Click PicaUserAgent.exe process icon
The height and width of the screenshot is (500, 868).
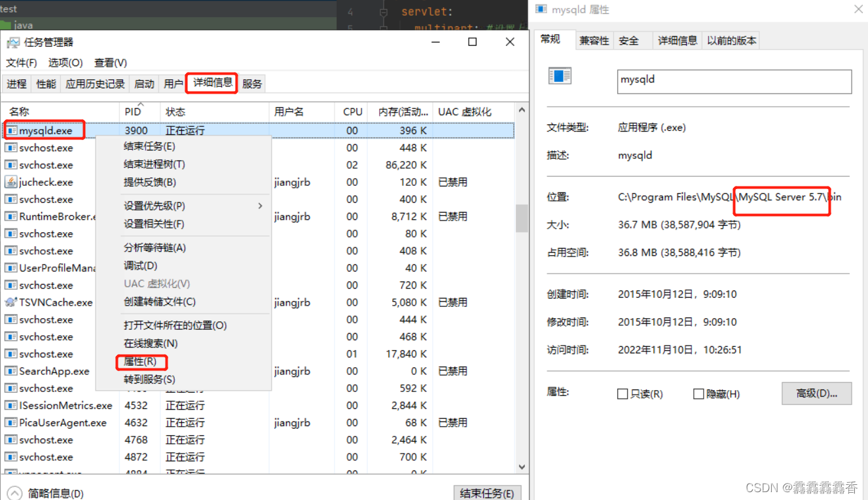[x=11, y=422]
